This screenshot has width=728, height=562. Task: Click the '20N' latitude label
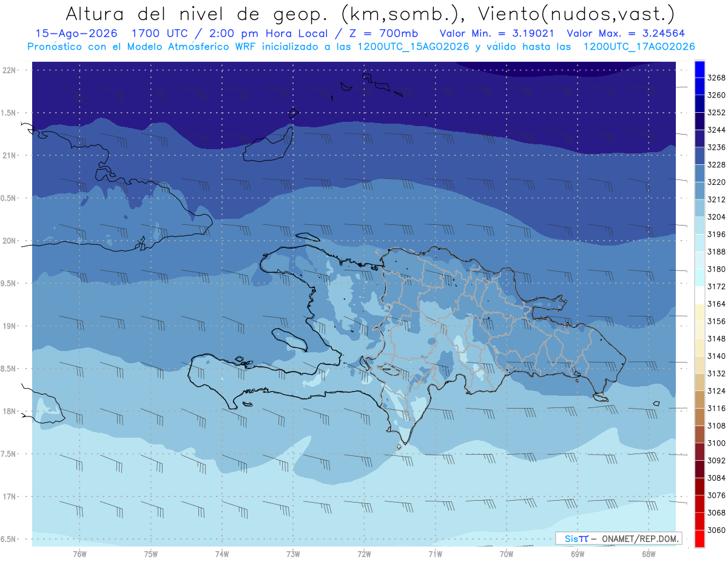(x=10, y=241)
